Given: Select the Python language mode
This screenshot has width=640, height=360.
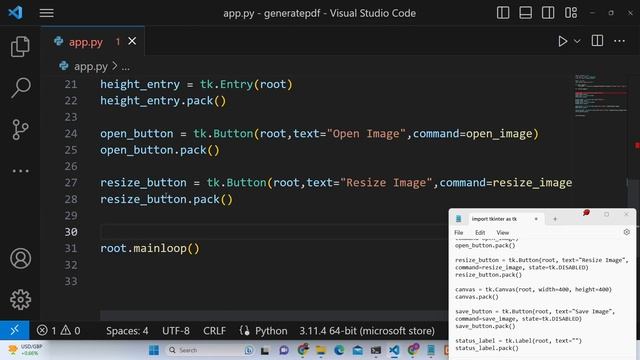Looking at the screenshot, I should click(x=271, y=331).
